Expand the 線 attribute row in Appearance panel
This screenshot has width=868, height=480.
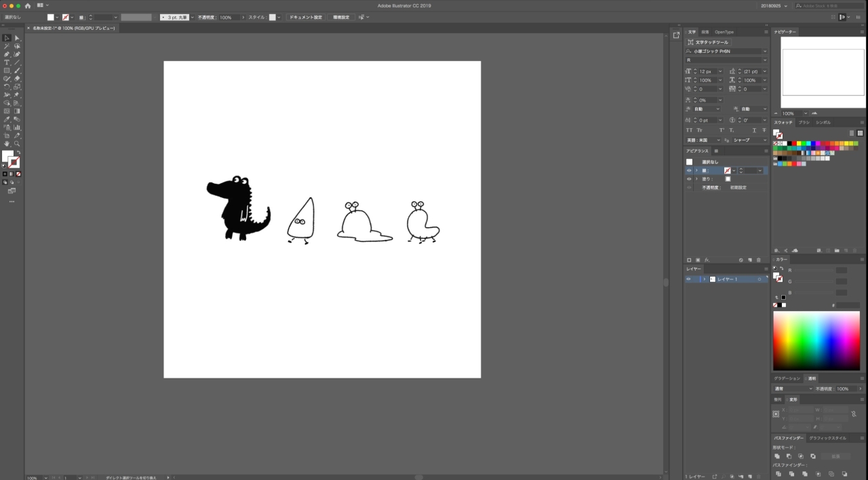pyautogui.click(x=696, y=170)
